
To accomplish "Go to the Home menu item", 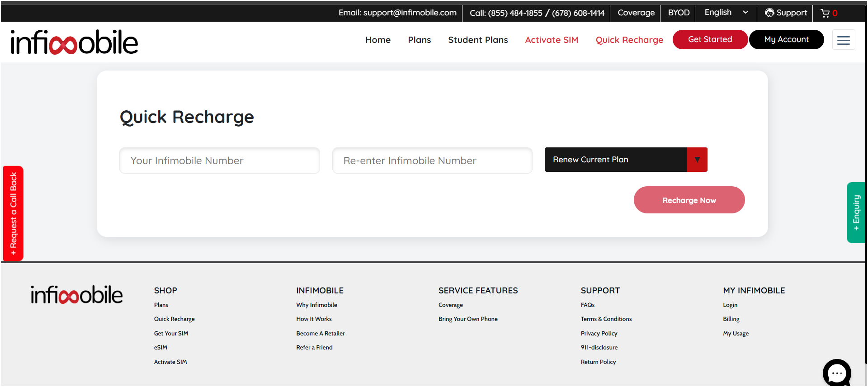I will click(x=378, y=40).
